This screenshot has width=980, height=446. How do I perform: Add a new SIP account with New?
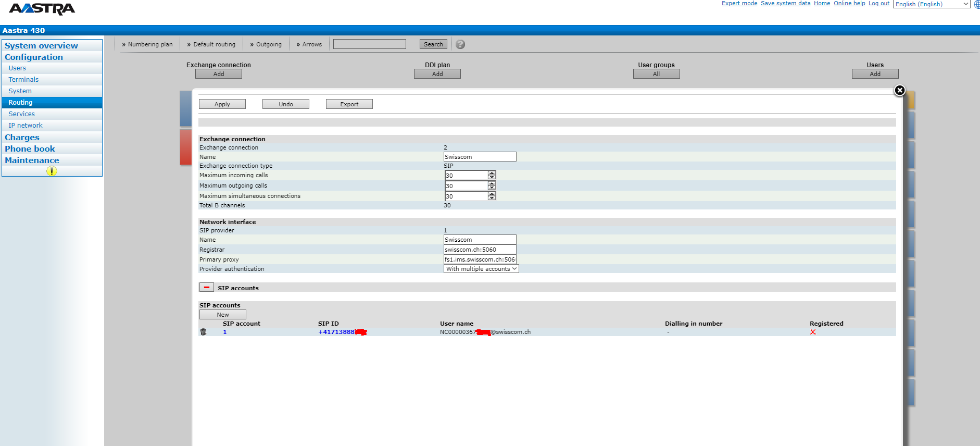click(223, 315)
